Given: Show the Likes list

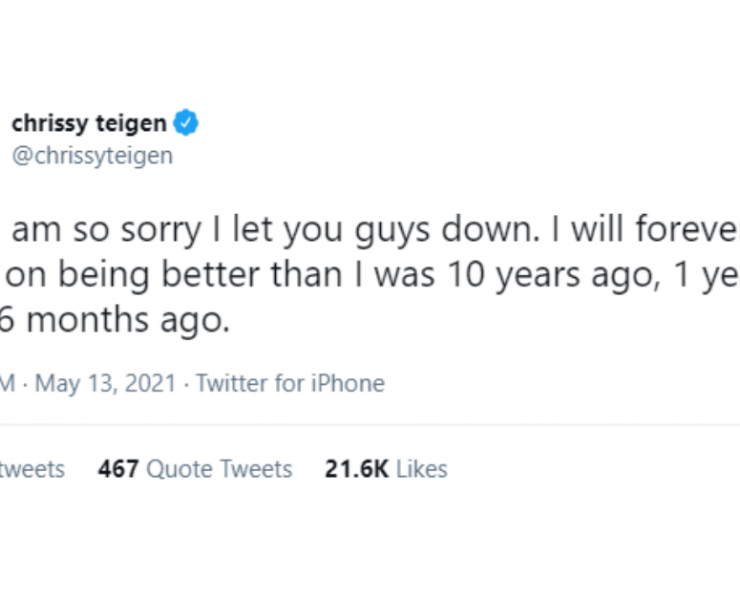Looking at the screenshot, I should coord(421,469).
